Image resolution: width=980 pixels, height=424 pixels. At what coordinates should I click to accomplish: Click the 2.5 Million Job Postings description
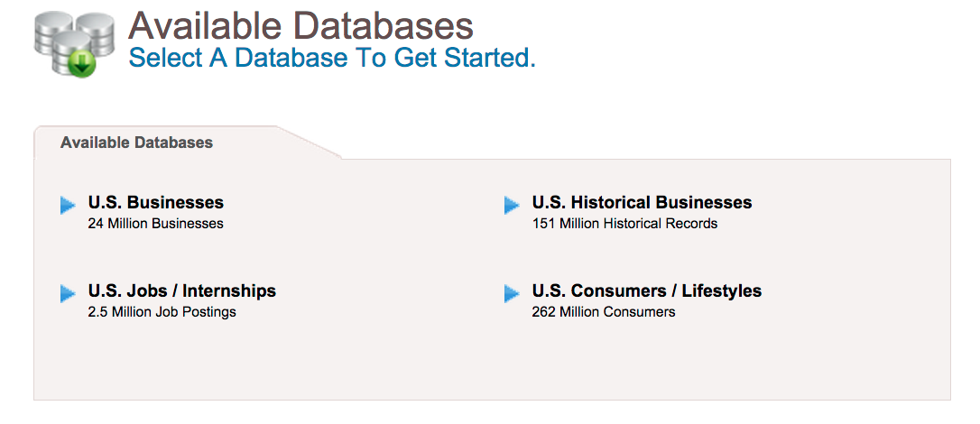(x=162, y=312)
